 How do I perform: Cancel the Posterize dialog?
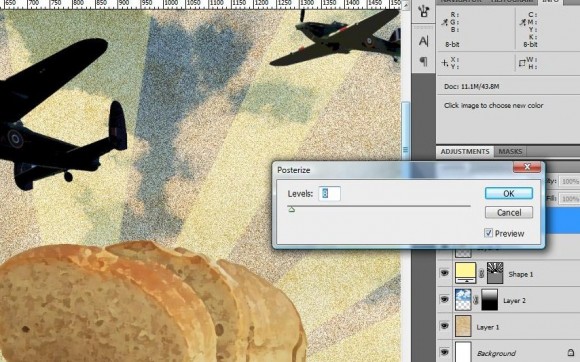[x=509, y=213]
